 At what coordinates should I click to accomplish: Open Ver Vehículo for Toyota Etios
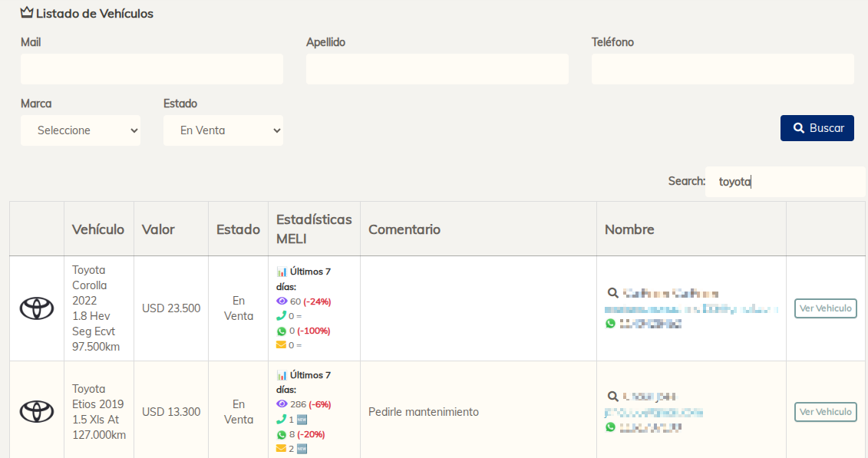[825, 412]
